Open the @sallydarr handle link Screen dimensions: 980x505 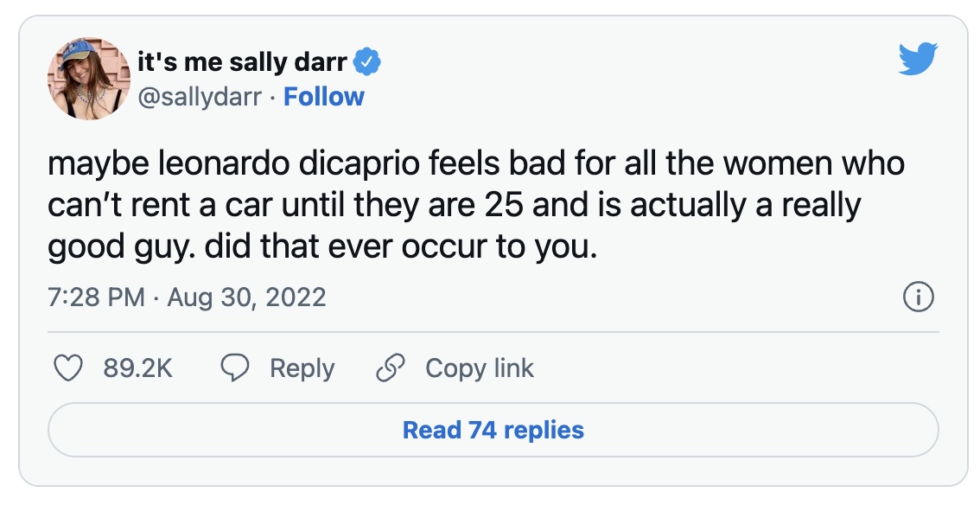200,97
